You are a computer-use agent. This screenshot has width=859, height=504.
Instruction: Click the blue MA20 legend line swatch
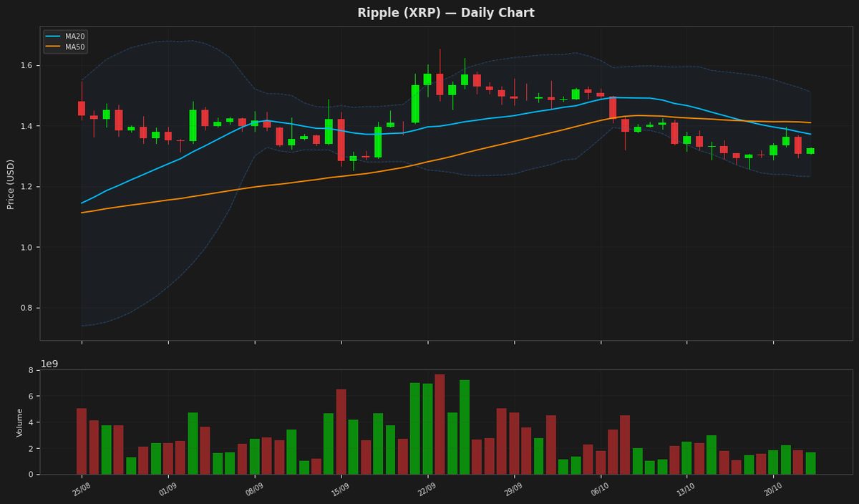coord(54,37)
